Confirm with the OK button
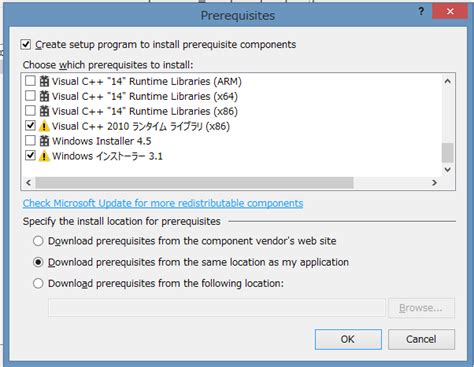The height and width of the screenshot is (367, 474). pos(348,339)
